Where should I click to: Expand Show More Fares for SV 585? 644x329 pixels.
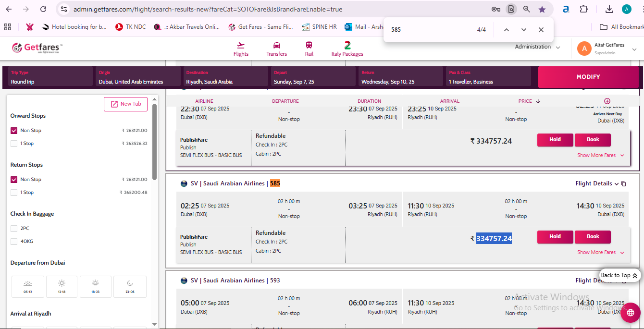(600, 253)
